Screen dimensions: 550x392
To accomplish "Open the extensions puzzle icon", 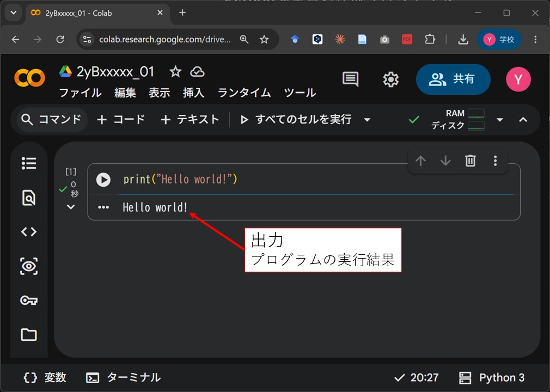I will click(430, 39).
